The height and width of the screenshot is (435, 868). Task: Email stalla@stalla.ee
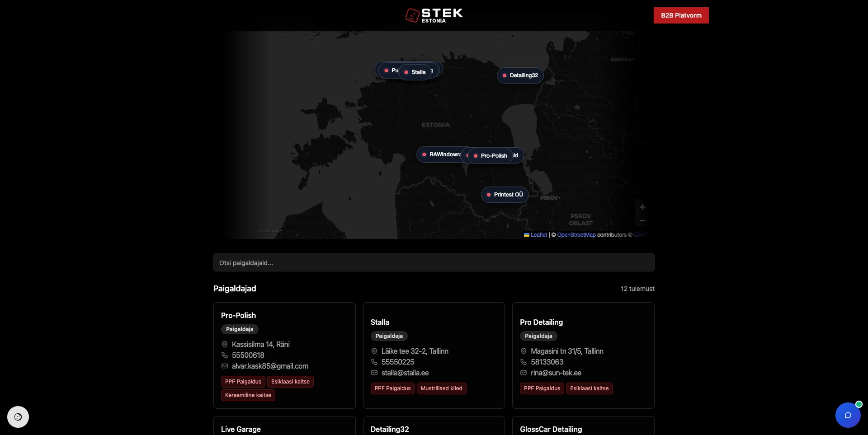405,373
